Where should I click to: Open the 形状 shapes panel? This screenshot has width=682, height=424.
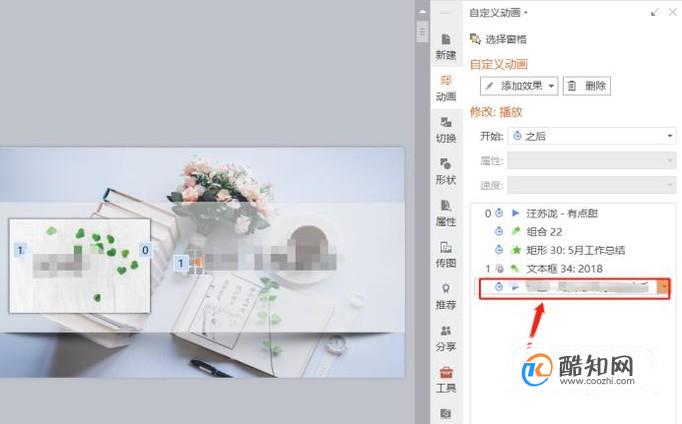pos(445,172)
